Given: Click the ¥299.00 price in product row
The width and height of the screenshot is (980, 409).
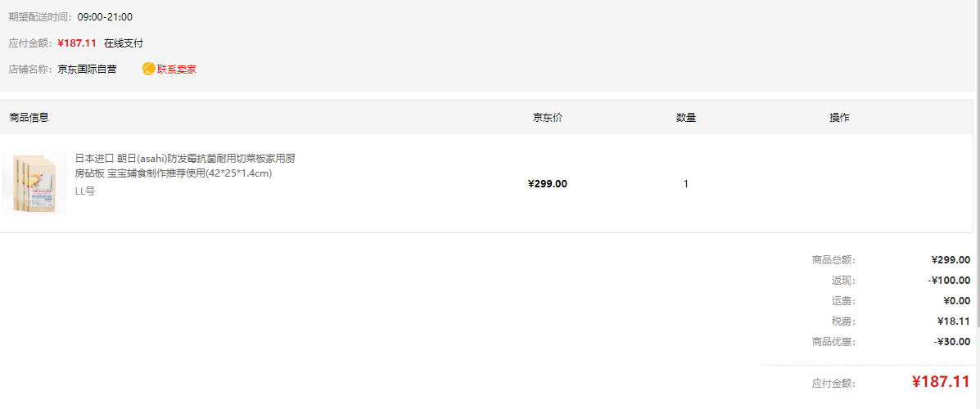Looking at the screenshot, I should [548, 183].
